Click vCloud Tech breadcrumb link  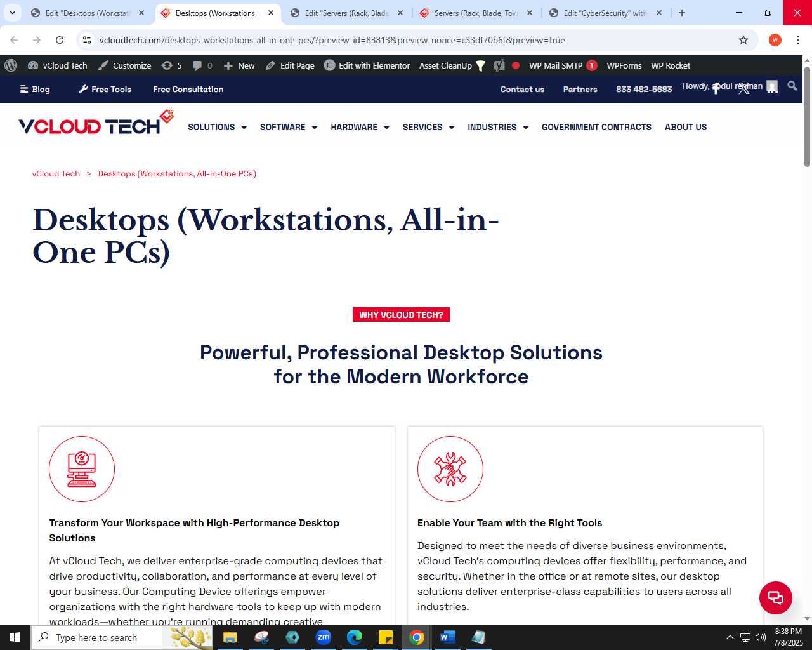coord(56,174)
